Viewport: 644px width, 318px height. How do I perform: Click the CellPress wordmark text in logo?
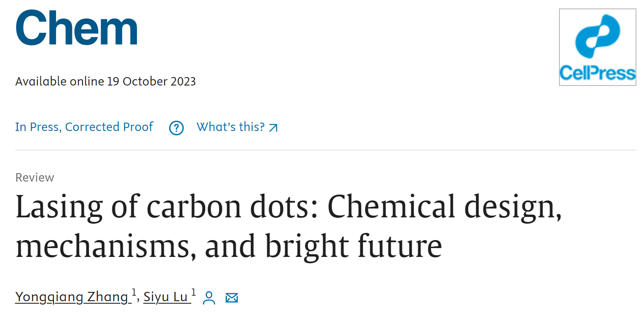597,73
